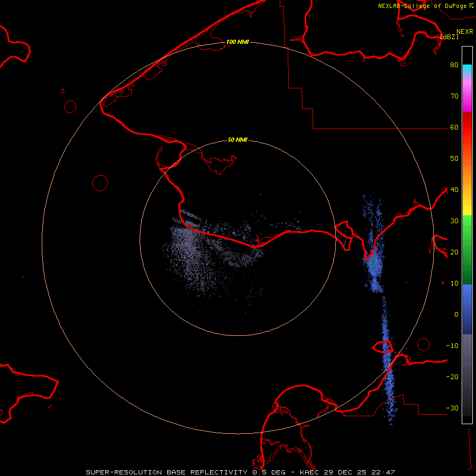Click the 60 value on the dBZ scale

click(454, 127)
